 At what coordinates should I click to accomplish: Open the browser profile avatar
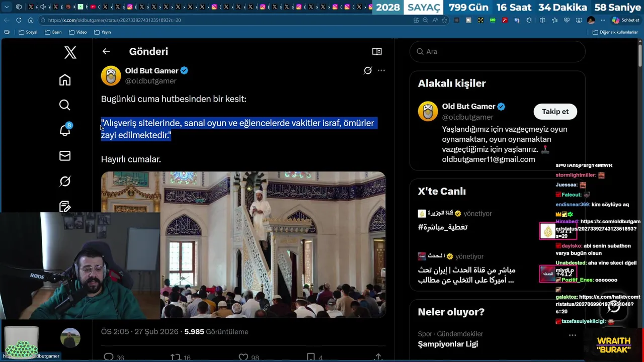tap(591, 20)
